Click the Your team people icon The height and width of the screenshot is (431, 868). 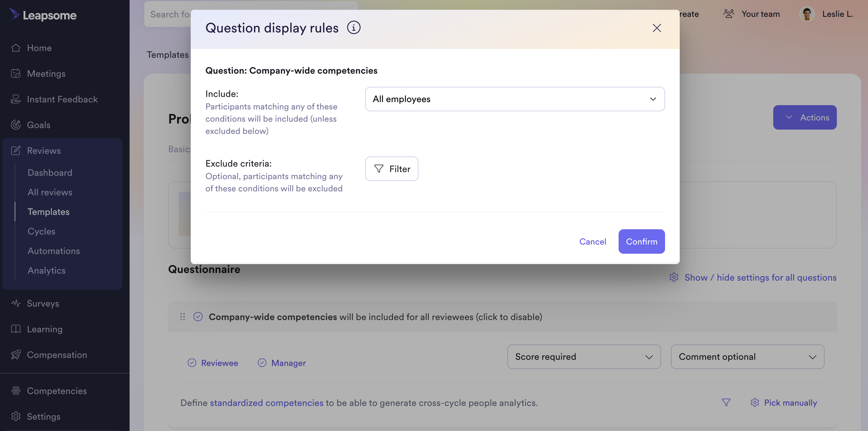coord(729,14)
